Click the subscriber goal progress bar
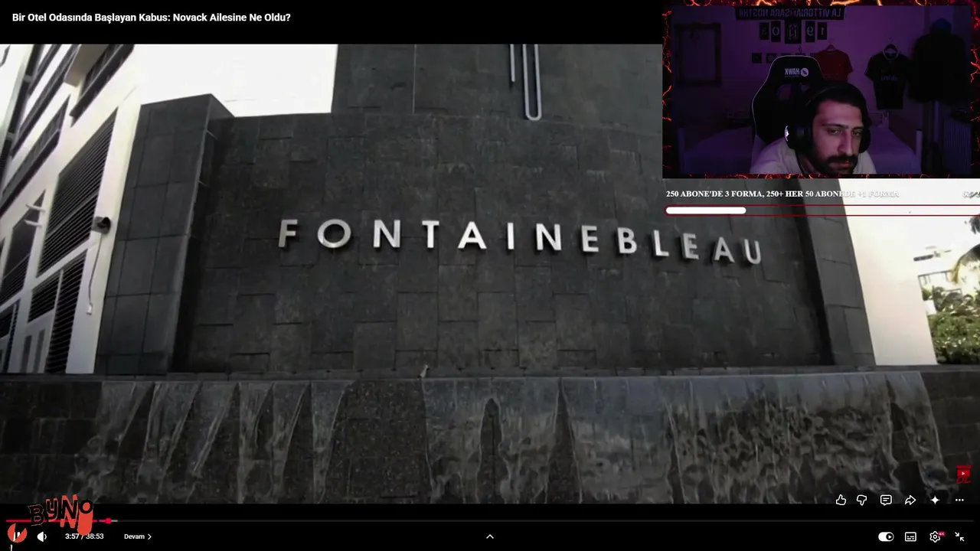This screenshot has width=980, height=551. point(822,210)
